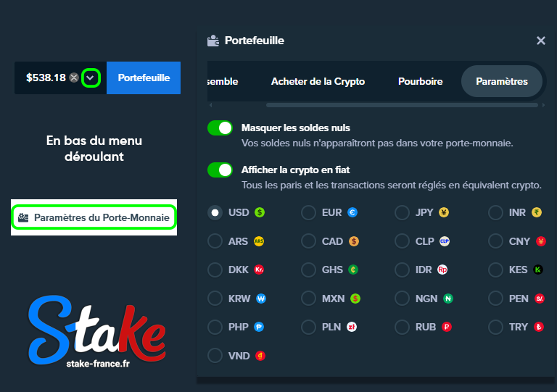Click the blue EUR euro coin icon

352,212
